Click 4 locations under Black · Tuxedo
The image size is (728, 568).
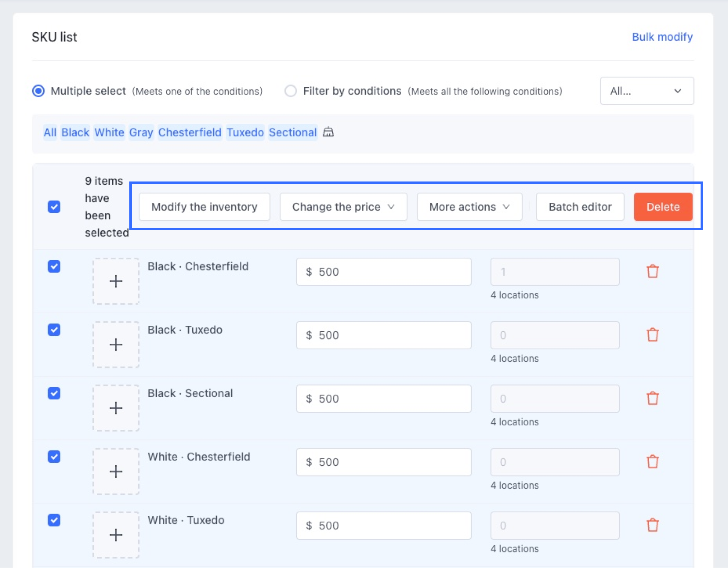pyautogui.click(x=515, y=358)
